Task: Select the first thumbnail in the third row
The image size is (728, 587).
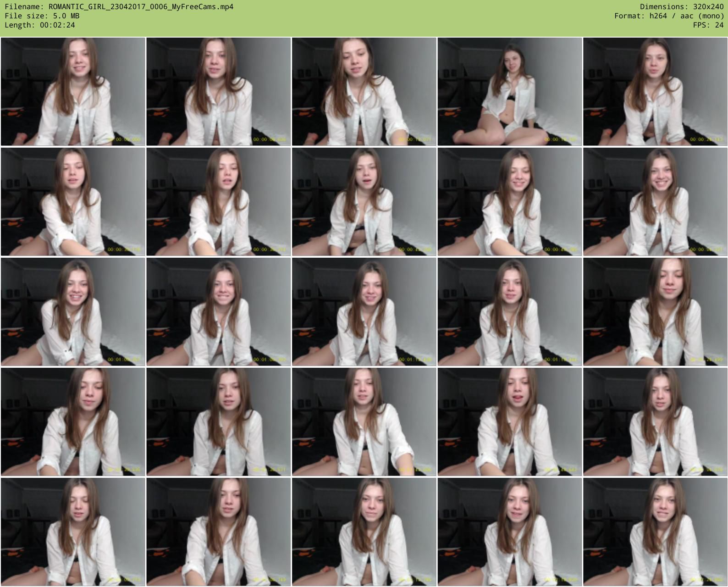Action: [73, 312]
